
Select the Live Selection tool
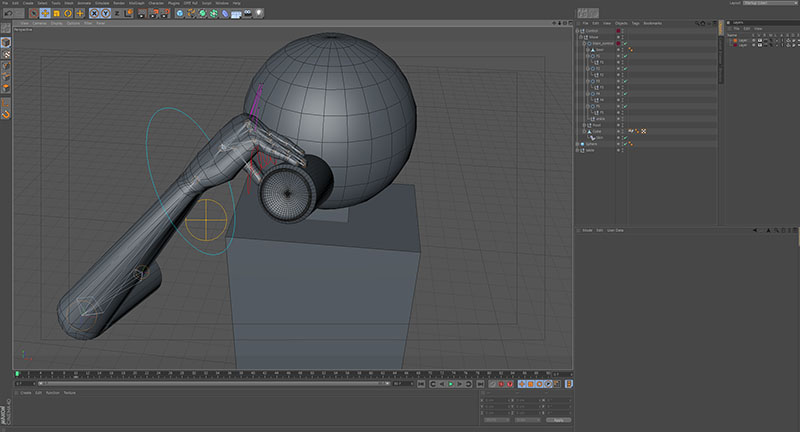34,13
